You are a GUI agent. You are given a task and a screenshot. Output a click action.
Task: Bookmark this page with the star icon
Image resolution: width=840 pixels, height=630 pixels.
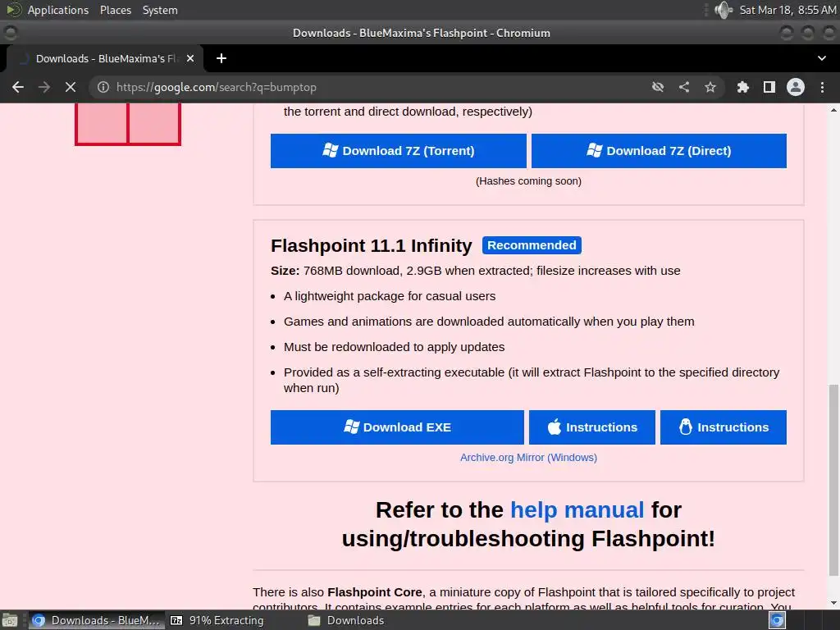tap(710, 87)
